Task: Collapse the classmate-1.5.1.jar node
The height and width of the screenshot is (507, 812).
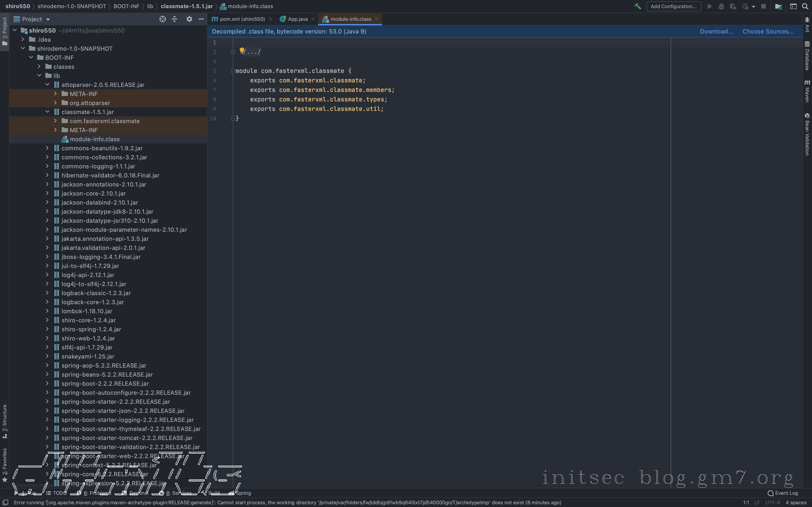Action: click(47, 112)
